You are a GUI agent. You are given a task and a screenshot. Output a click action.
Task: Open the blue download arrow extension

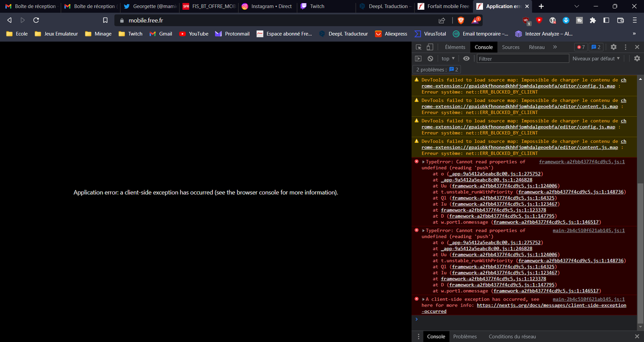click(x=566, y=20)
